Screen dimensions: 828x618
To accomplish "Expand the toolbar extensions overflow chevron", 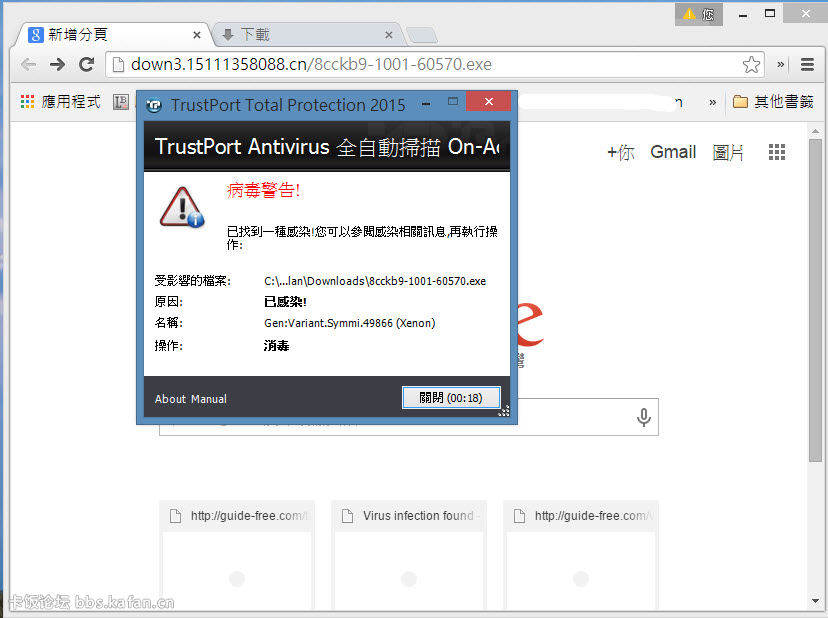I will (780, 64).
